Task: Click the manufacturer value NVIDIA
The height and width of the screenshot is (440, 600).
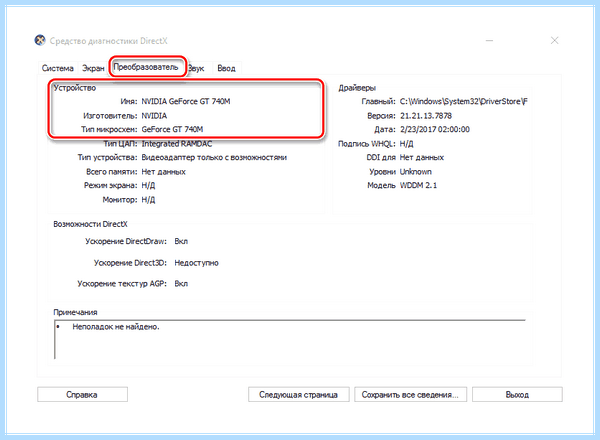Action: click(x=154, y=116)
